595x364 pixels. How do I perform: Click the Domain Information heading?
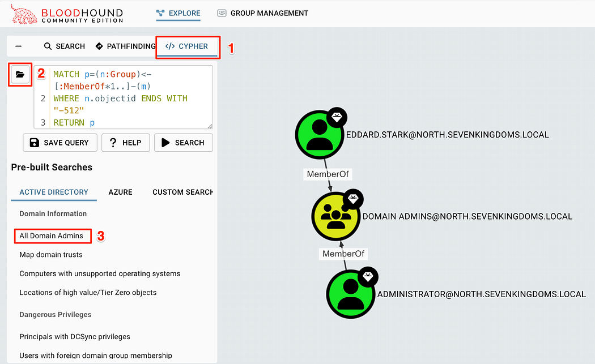pyautogui.click(x=53, y=214)
